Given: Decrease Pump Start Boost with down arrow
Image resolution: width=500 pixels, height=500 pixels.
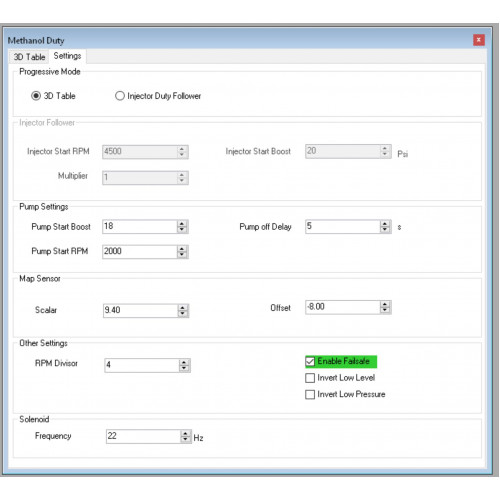Looking at the screenshot, I should pos(182,229).
